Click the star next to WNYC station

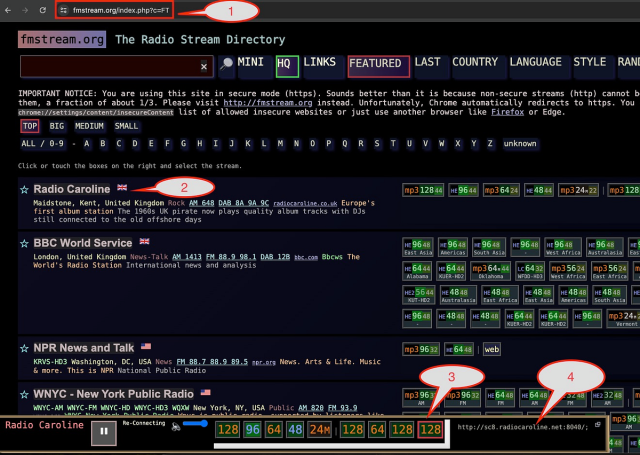24,394
